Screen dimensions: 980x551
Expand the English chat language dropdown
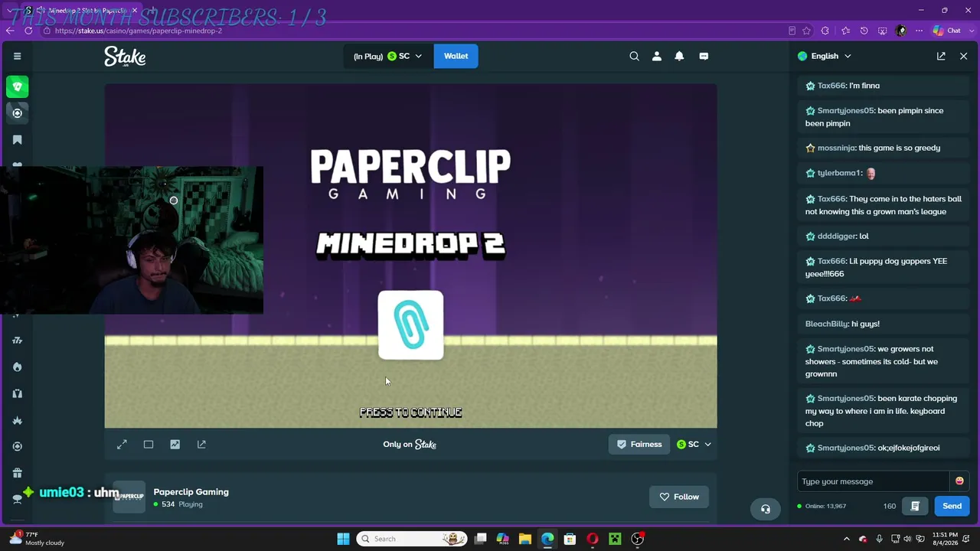[x=824, y=56]
